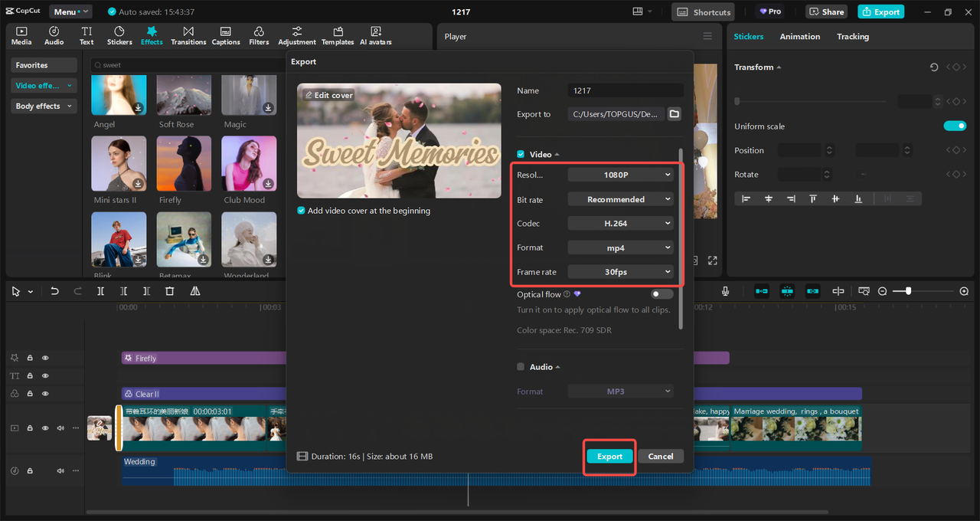The height and width of the screenshot is (521, 980).
Task: Collapse the Transform section arrow
Action: [779, 67]
